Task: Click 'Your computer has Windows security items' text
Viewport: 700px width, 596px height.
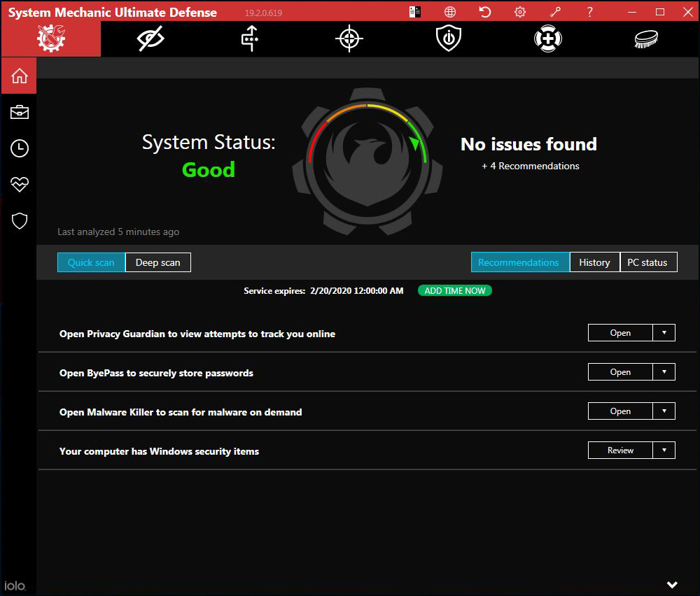Action: point(159,451)
